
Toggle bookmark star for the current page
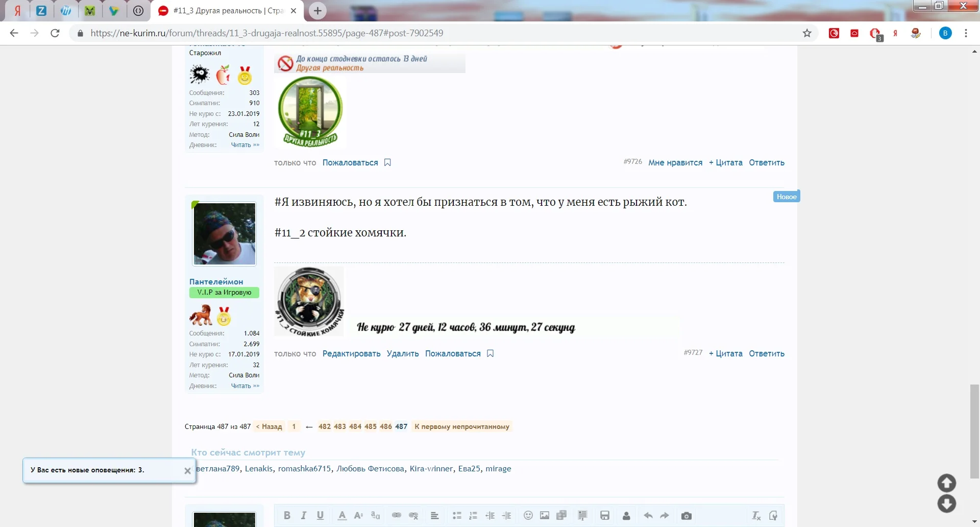coord(806,33)
